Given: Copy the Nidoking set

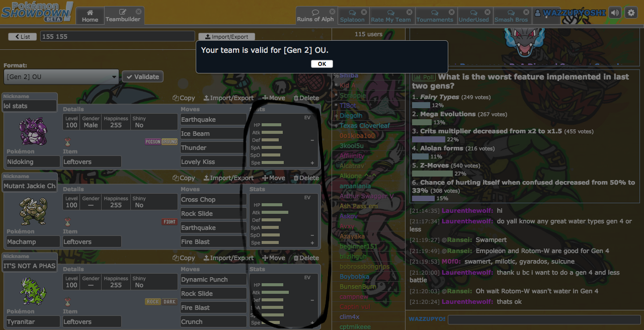Looking at the screenshot, I should coord(184,98).
